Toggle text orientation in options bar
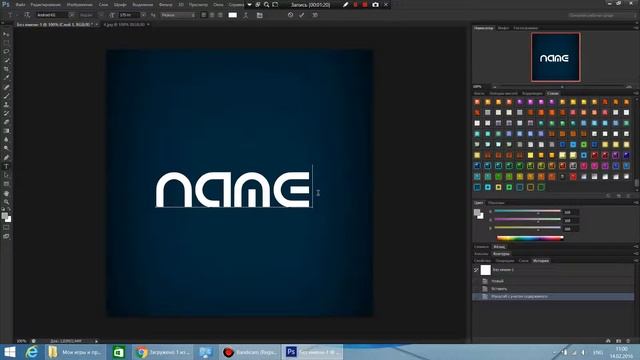 [x=27, y=15]
